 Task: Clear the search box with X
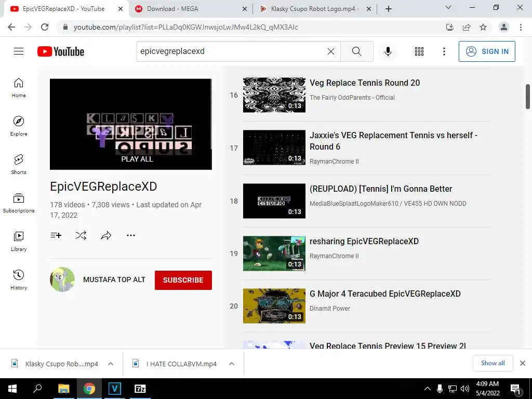(331, 51)
